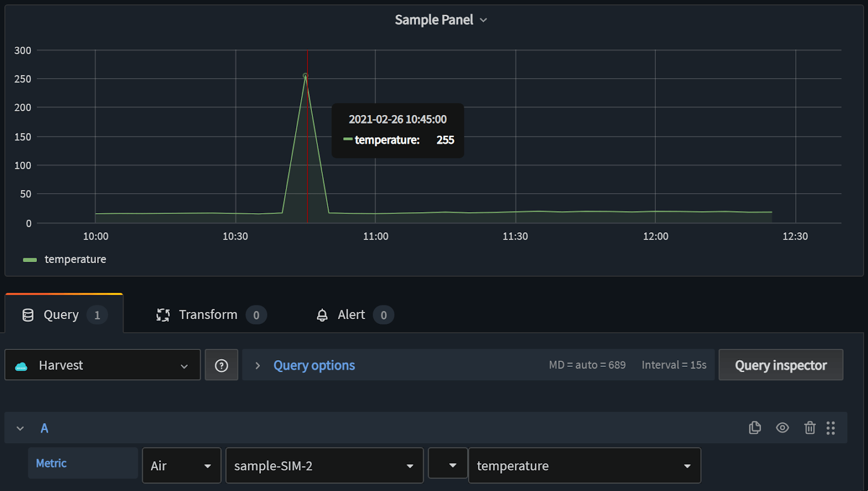
Task: Open the Sample Panel title menu
Action: pyautogui.click(x=440, y=20)
